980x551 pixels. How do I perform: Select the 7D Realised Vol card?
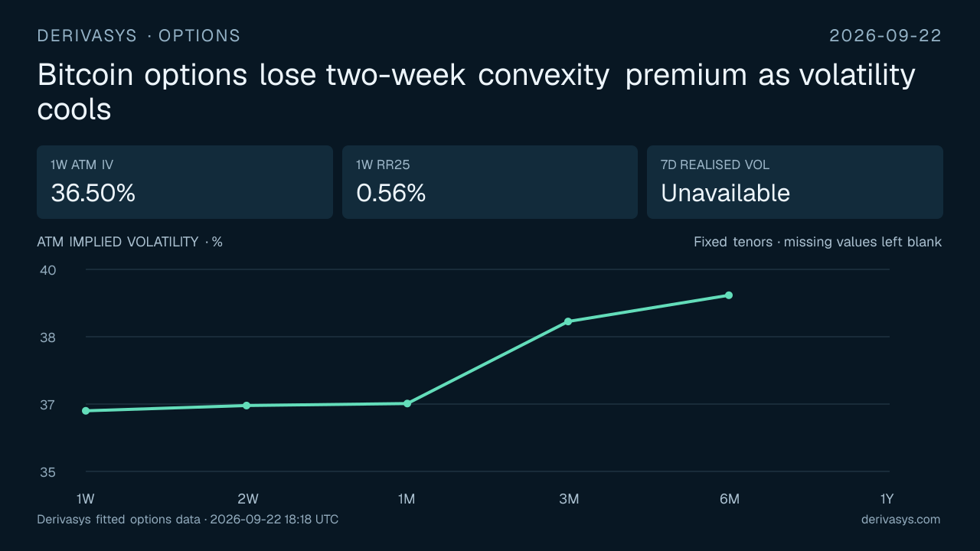click(795, 182)
